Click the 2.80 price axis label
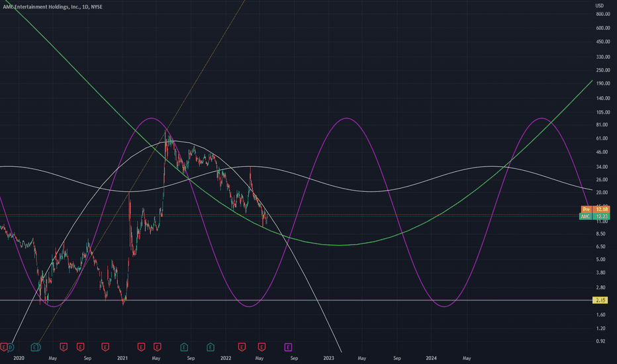 pyautogui.click(x=601, y=288)
